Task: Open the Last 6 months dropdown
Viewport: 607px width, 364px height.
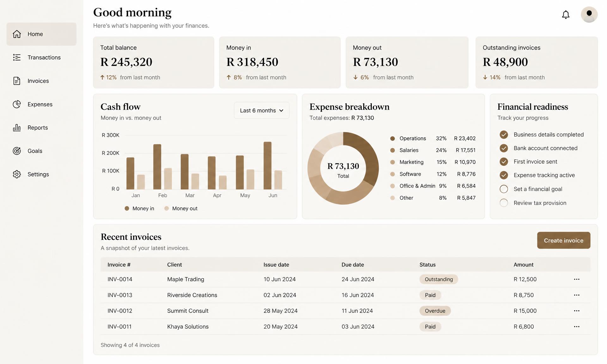Action: click(261, 110)
